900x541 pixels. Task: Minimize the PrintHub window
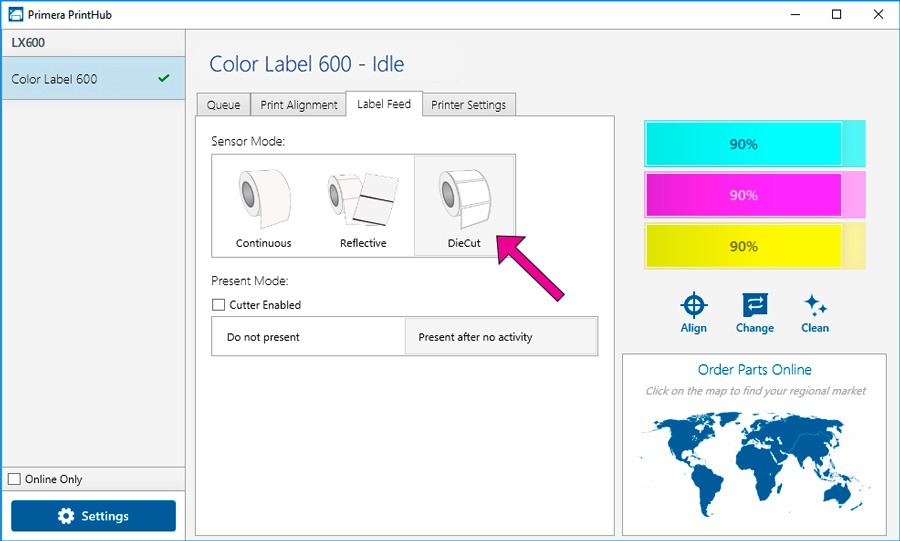click(x=795, y=14)
